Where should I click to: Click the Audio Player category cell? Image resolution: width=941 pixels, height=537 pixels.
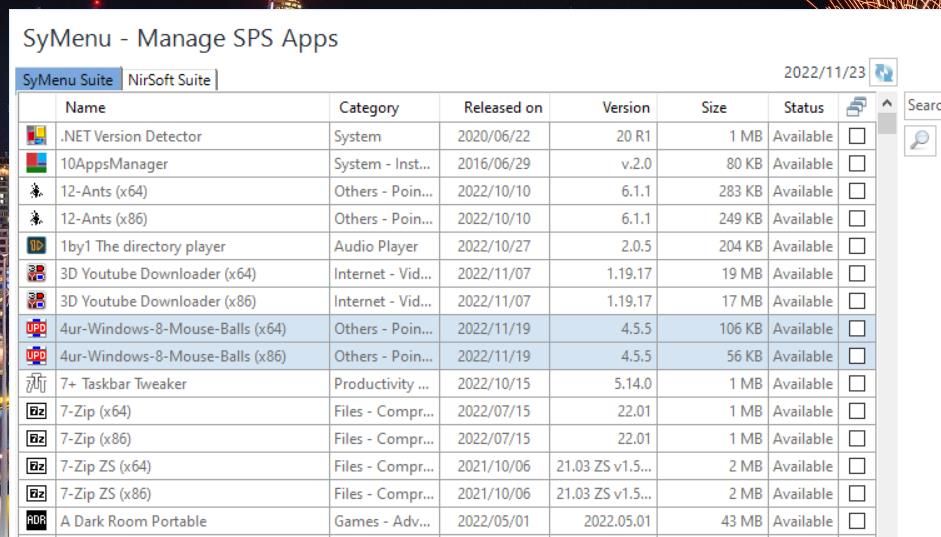pos(384,247)
